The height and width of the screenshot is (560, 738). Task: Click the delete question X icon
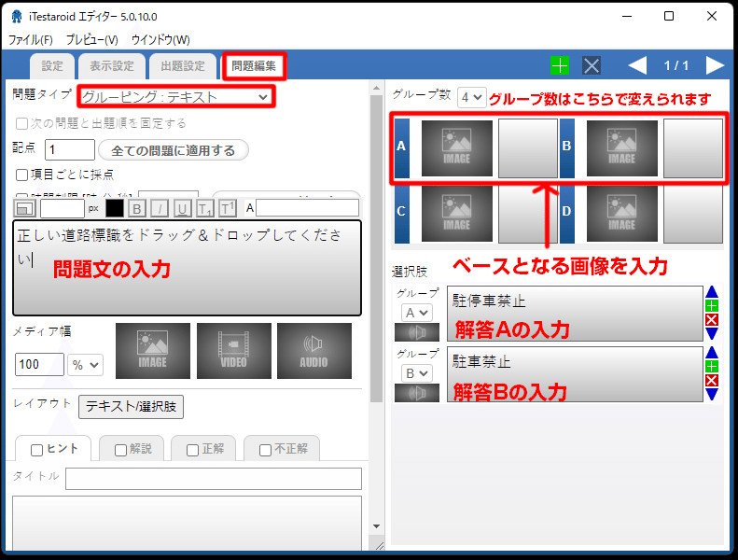tap(592, 65)
